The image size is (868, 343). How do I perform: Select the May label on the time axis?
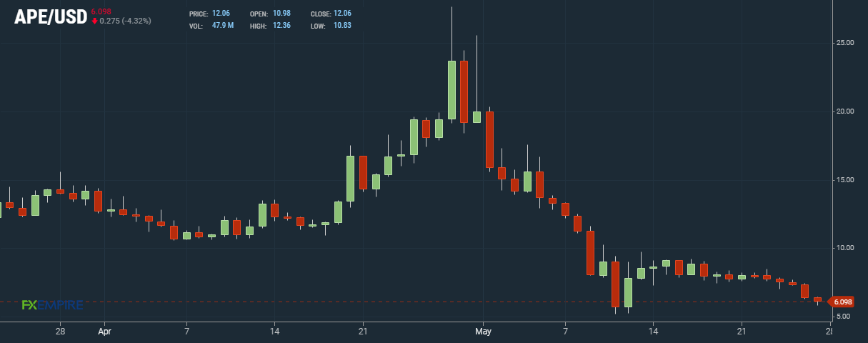(x=484, y=332)
